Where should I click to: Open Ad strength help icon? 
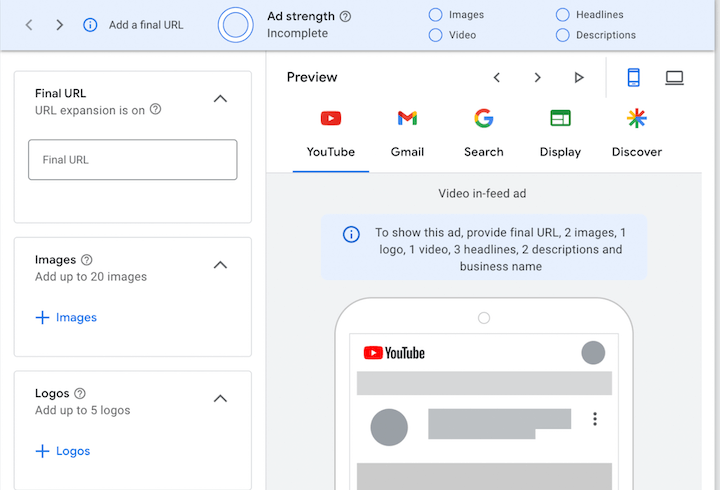(345, 17)
